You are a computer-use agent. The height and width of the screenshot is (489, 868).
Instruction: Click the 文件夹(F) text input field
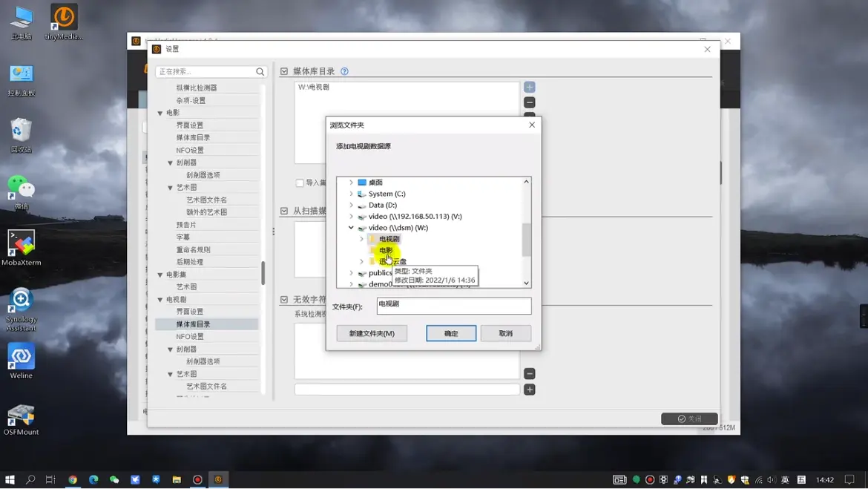point(453,305)
